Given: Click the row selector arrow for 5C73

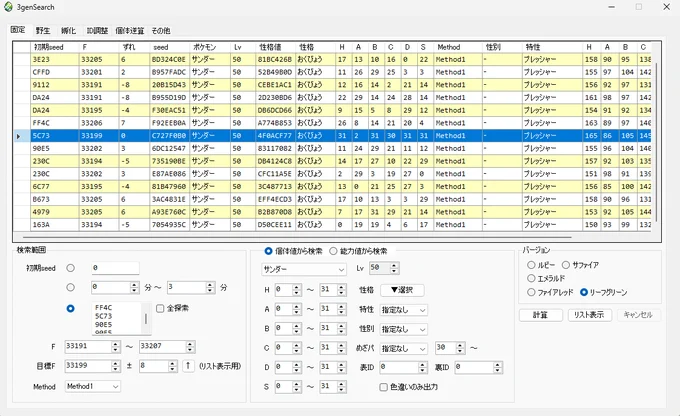Looking at the screenshot, I should point(21,136).
